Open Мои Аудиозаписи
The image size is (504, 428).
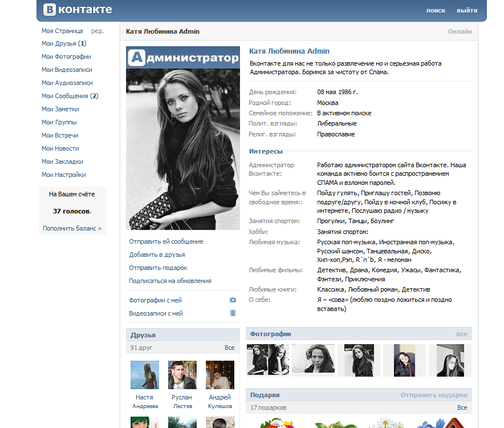pos(67,83)
